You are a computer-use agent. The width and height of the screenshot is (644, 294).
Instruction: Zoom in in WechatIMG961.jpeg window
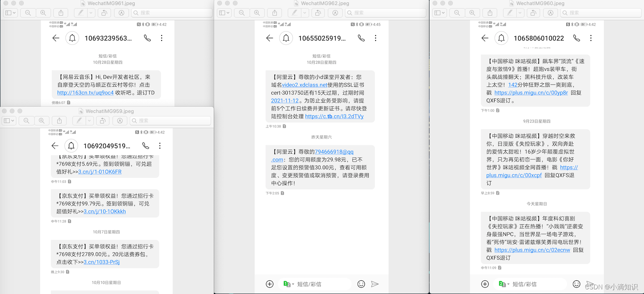point(43,13)
